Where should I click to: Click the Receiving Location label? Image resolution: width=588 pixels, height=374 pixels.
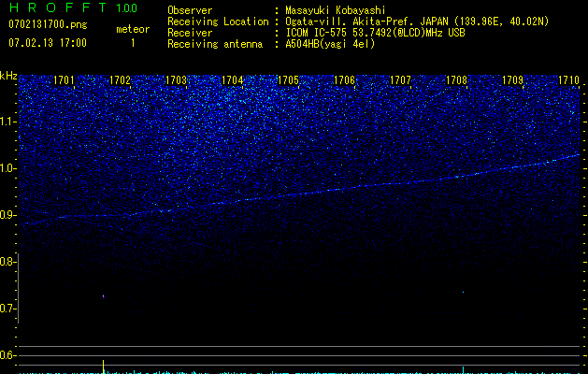point(218,22)
